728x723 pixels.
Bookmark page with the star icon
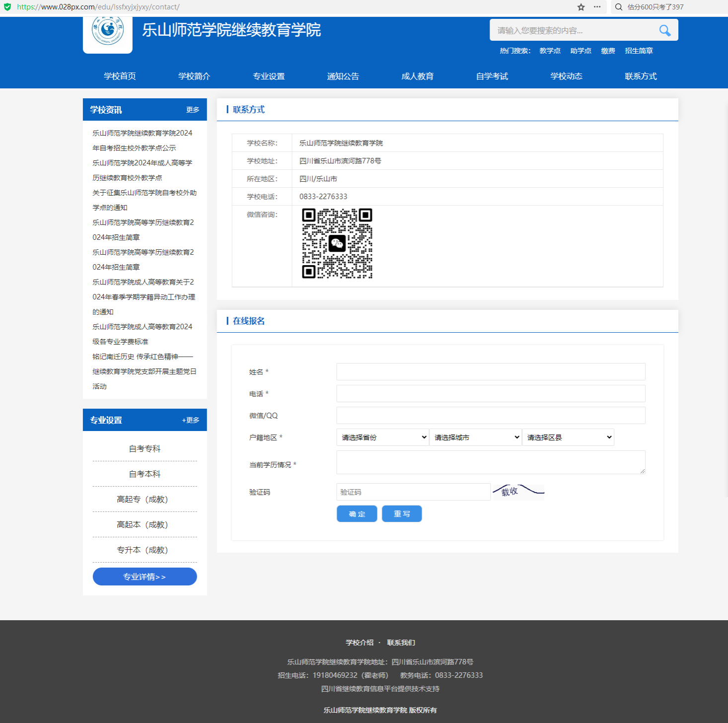pos(581,7)
